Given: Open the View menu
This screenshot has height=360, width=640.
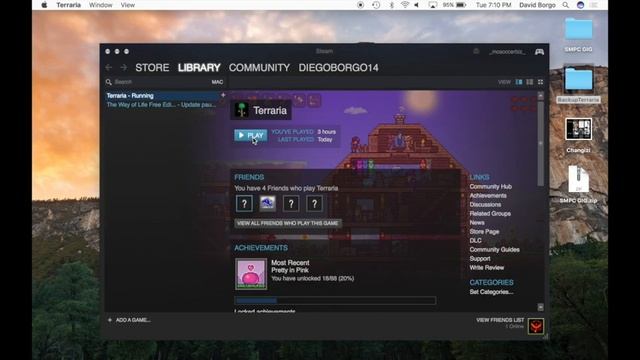Looking at the screenshot, I should pos(128,5).
